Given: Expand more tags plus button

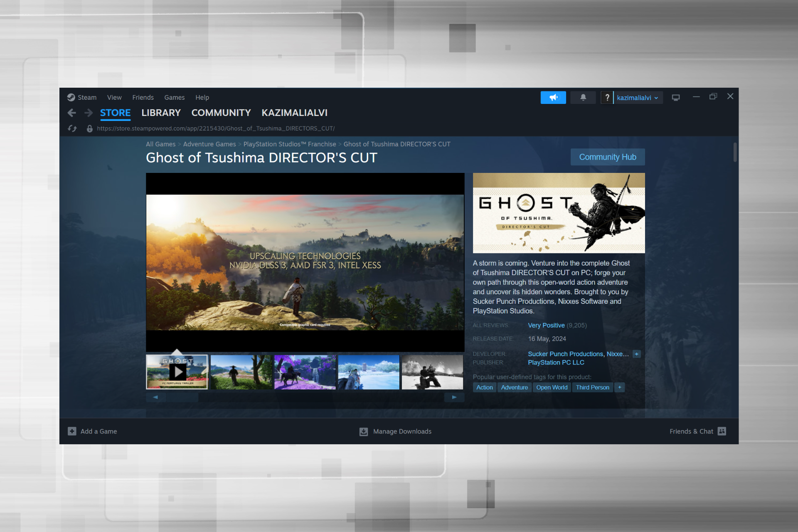Looking at the screenshot, I should [x=620, y=387].
